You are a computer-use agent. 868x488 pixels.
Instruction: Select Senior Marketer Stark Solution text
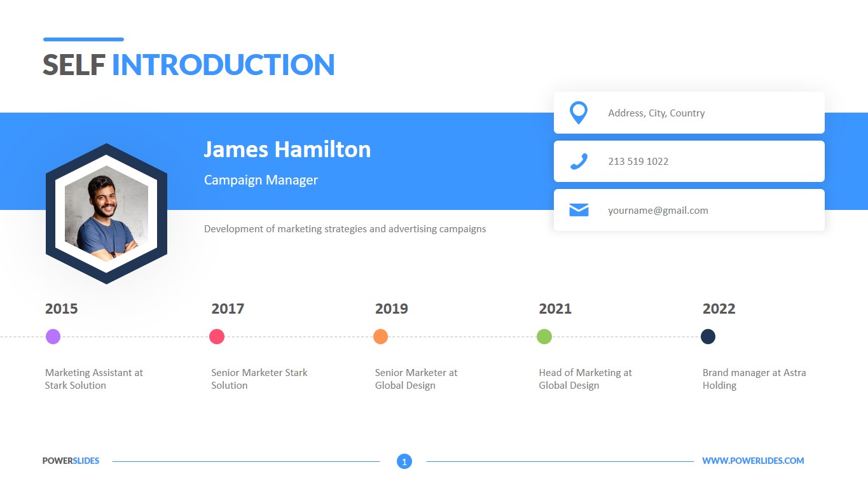coord(259,379)
